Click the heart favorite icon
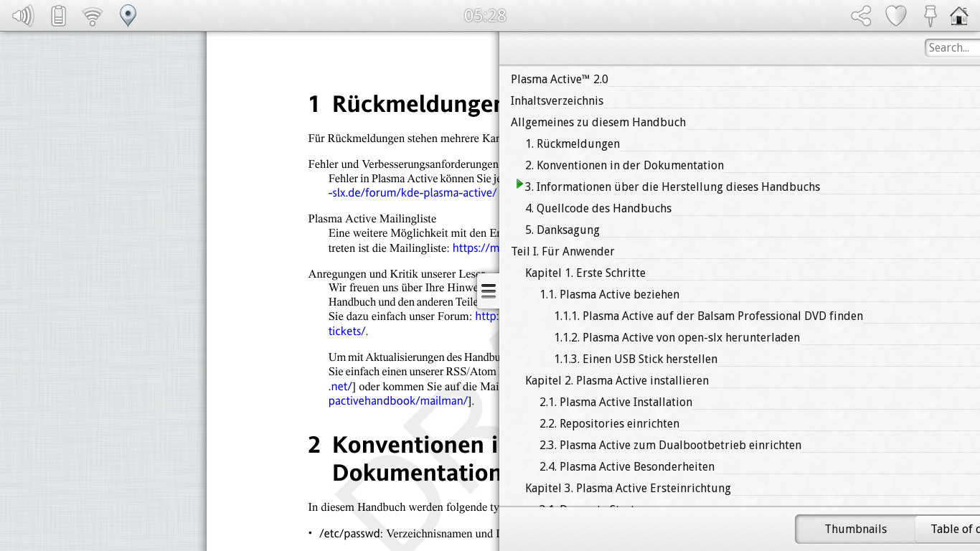Screen dimensions: 980x551 click(x=895, y=15)
